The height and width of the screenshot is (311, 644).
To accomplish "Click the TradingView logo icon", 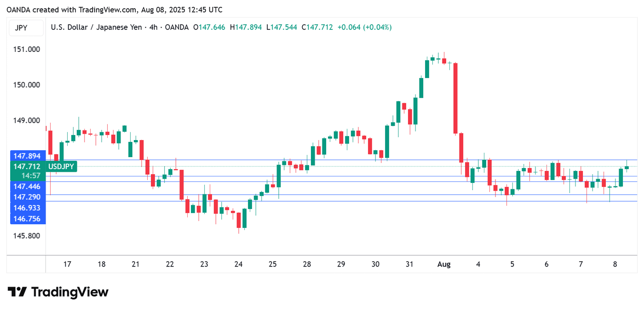I will coord(17,292).
